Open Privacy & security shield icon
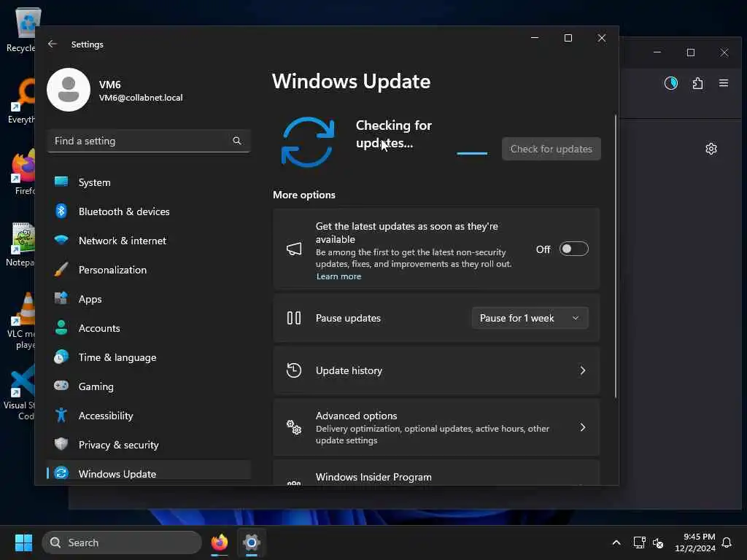 pos(61,444)
